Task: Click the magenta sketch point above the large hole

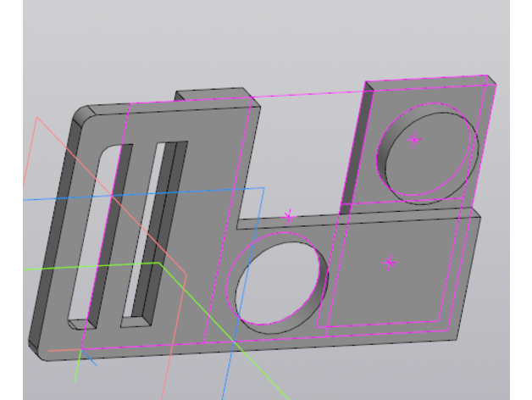Action: (289, 216)
